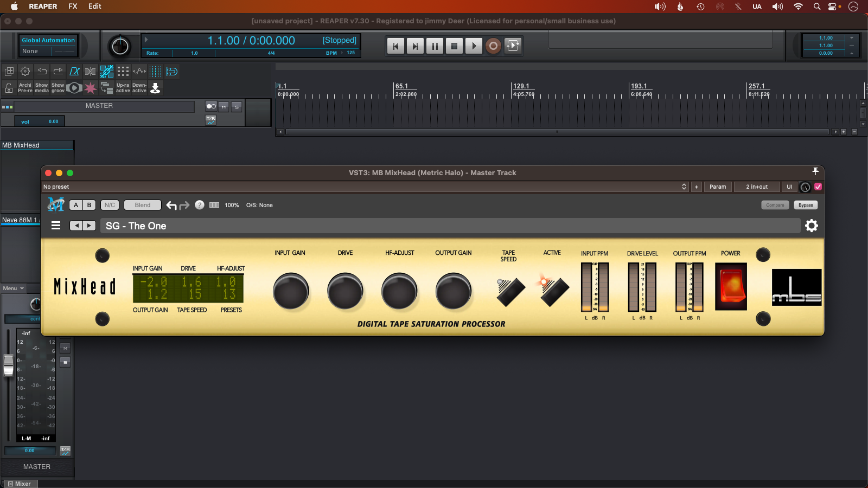868x488 pixels.
Task: Click the pink starburst toolbar icon
Action: (x=91, y=88)
